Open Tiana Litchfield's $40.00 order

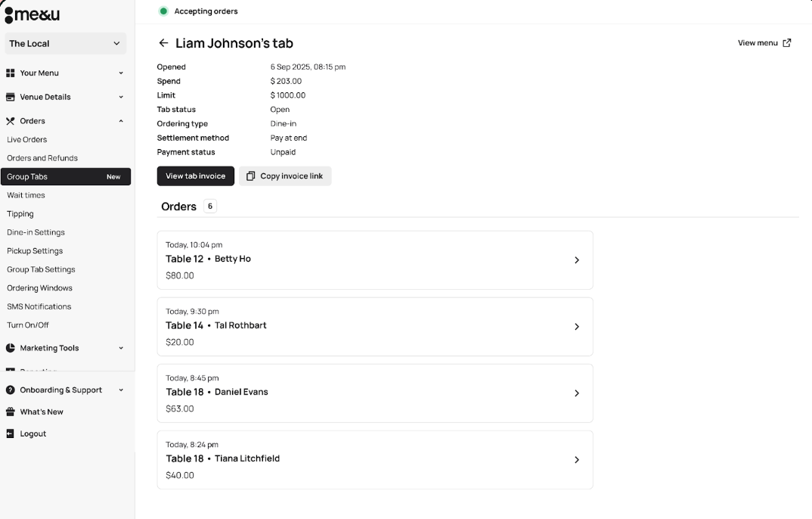click(374, 459)
